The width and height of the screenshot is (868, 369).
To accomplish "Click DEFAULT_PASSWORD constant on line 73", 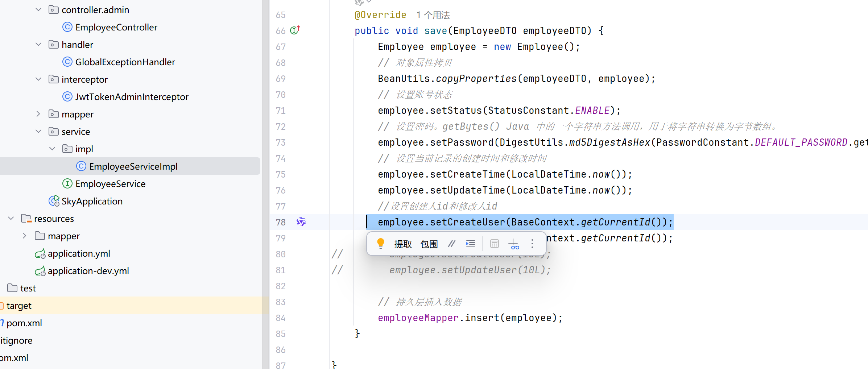I will click(x=801, y=142).
